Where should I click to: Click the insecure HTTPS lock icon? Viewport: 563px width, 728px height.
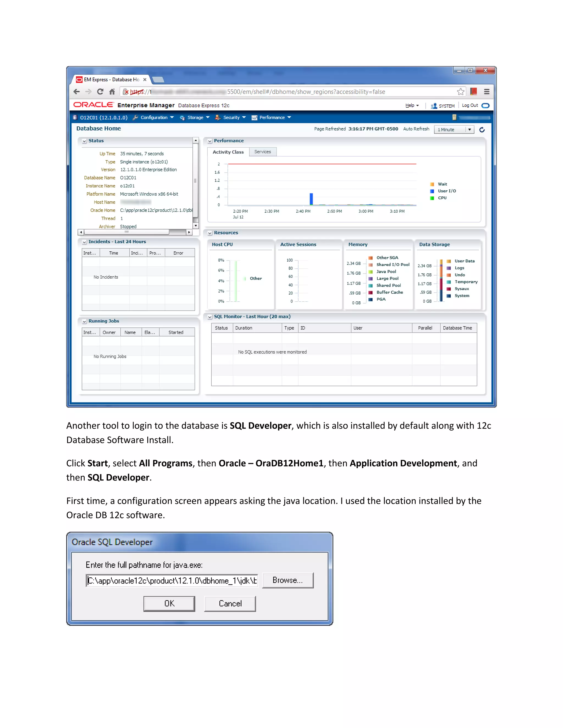pos(126,92)
